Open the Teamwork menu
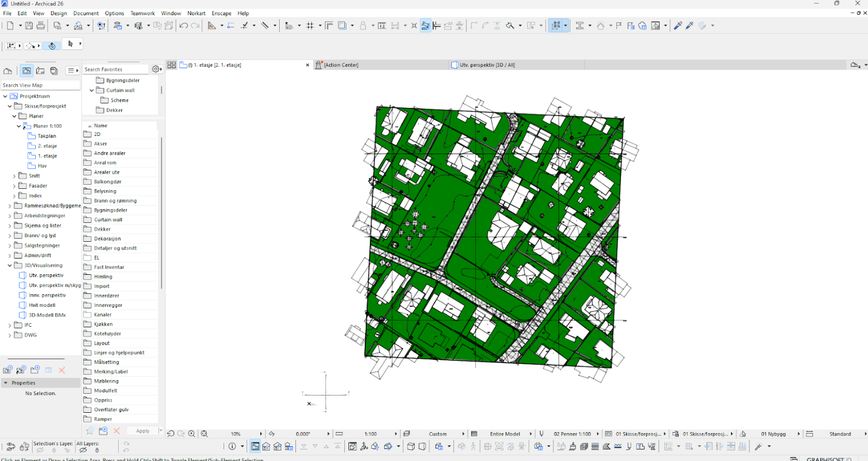The width and height of the screenshot is (868, 461). pos(142,13)
